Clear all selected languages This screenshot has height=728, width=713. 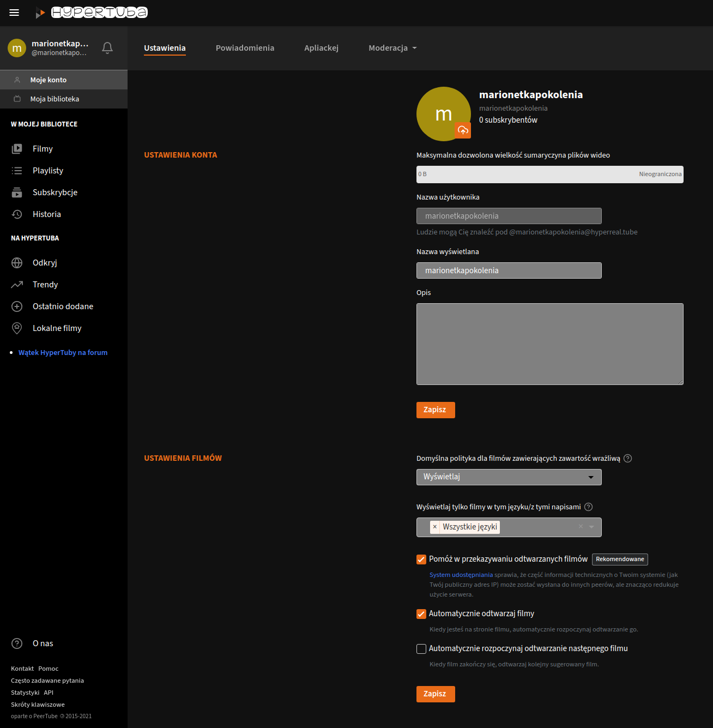pos(581,527)
